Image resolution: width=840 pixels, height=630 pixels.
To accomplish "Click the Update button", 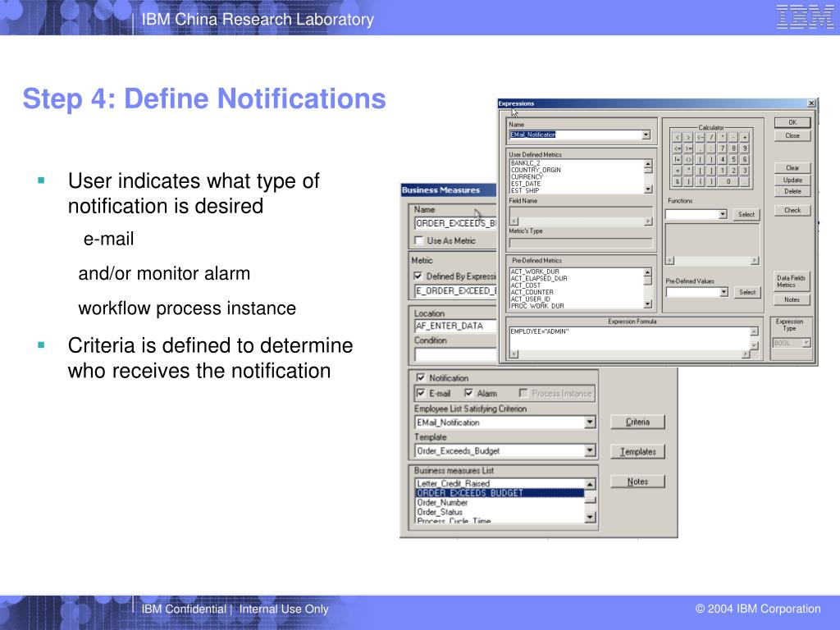I will point(792,180).
